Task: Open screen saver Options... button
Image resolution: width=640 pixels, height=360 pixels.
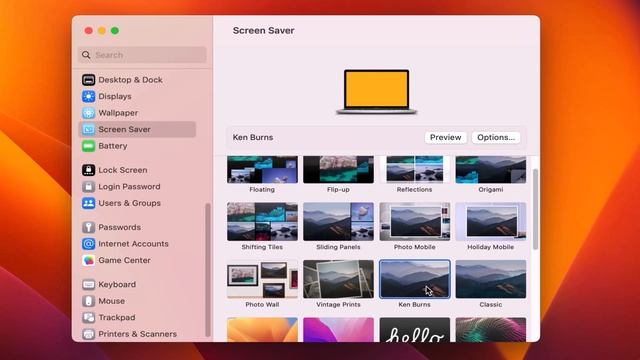Action: (496, 138)
